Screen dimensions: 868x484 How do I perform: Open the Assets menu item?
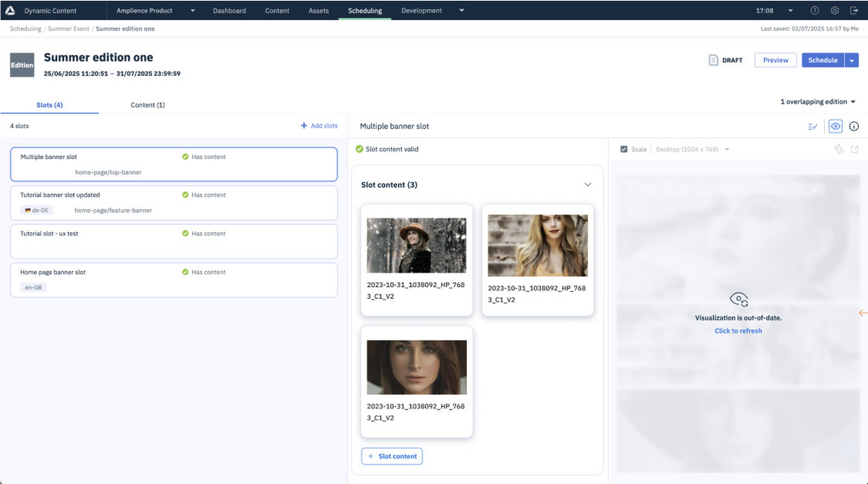click(x=318, y=11)
